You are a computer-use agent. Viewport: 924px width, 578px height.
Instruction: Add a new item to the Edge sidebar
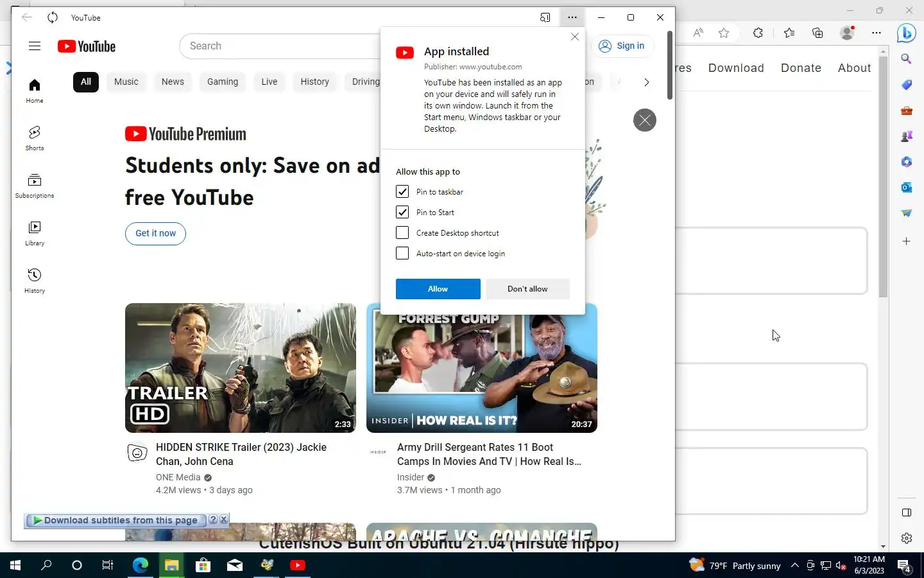[906, 241]
